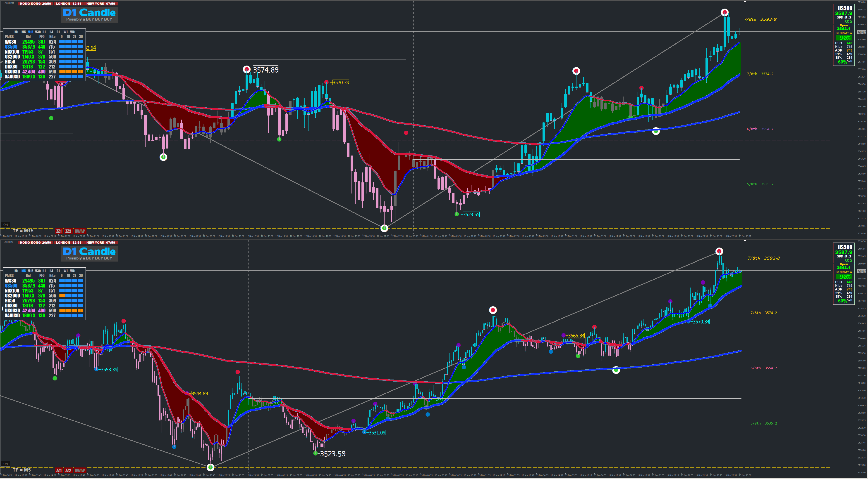The width and height of the screenshot is (868, 479).
Task: Click green swing-low marker beside 3523.59 in top chart
Action: (x=457, y=214)
